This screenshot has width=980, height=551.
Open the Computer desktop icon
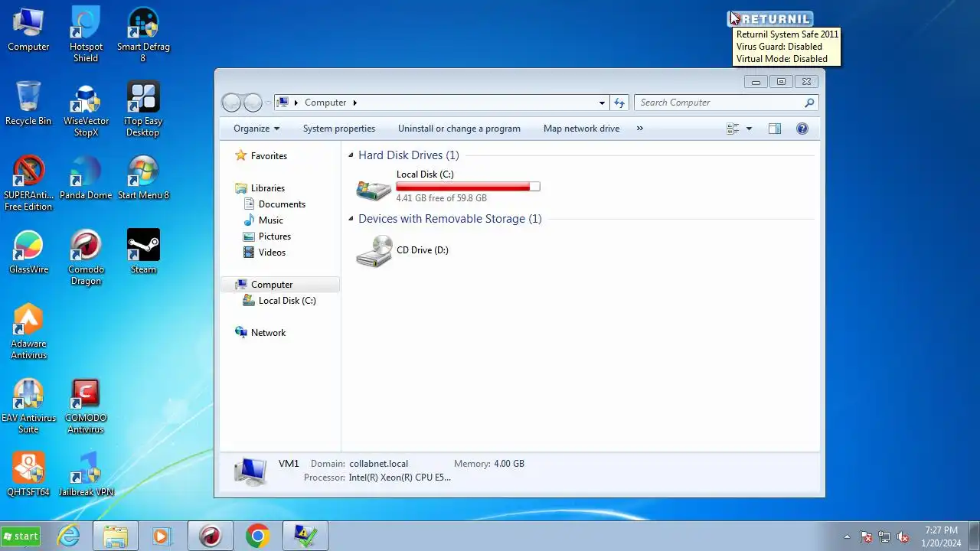pyautogui.click(x=28, y=31)
